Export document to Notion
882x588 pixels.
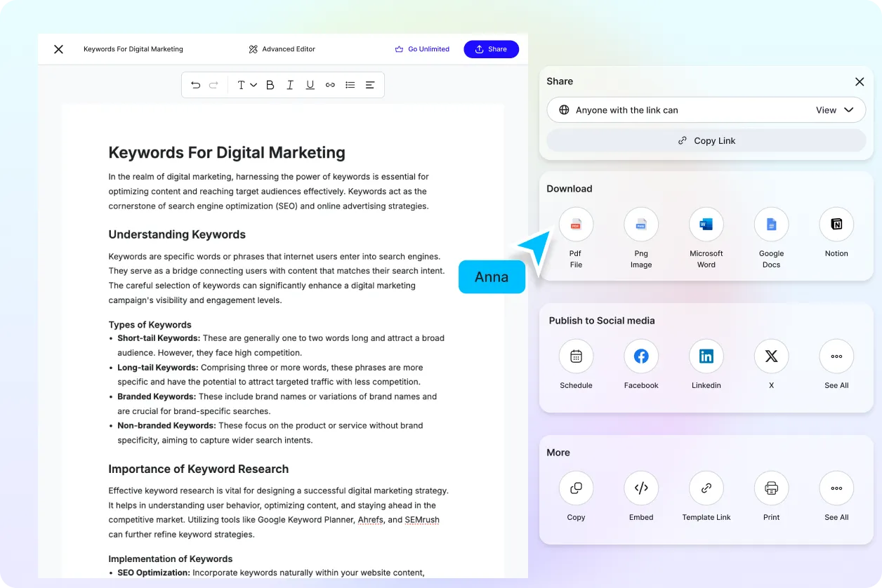pos(836,225)
